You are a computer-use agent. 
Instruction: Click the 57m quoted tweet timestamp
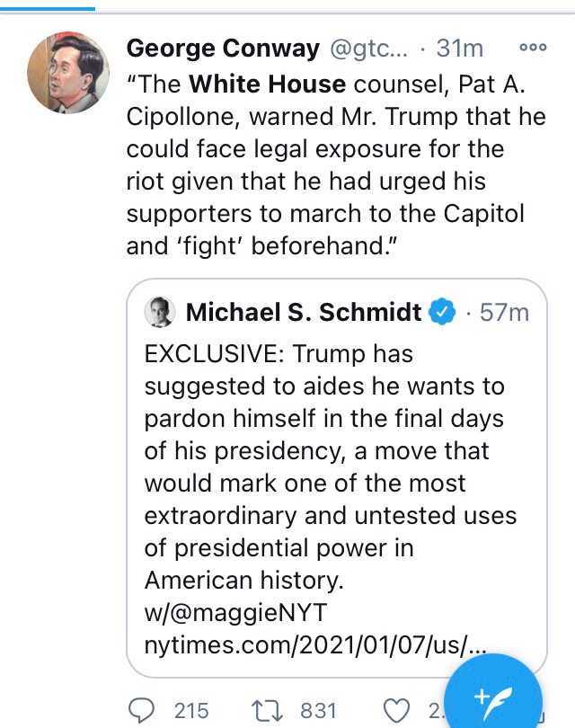(x=504, y=312)
